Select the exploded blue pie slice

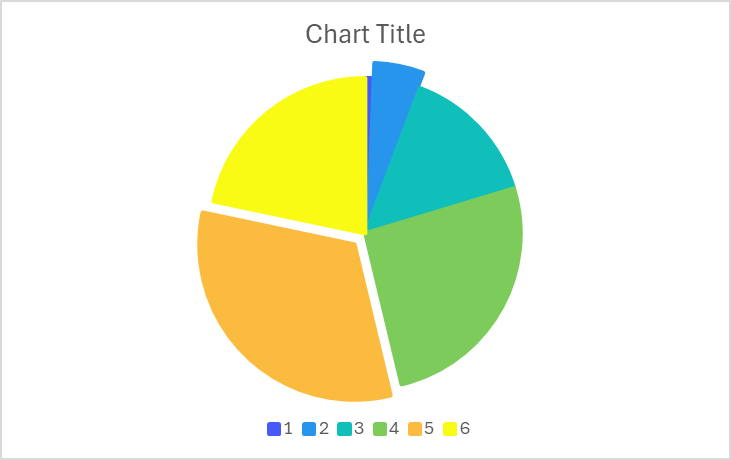[x=393, y=90]
